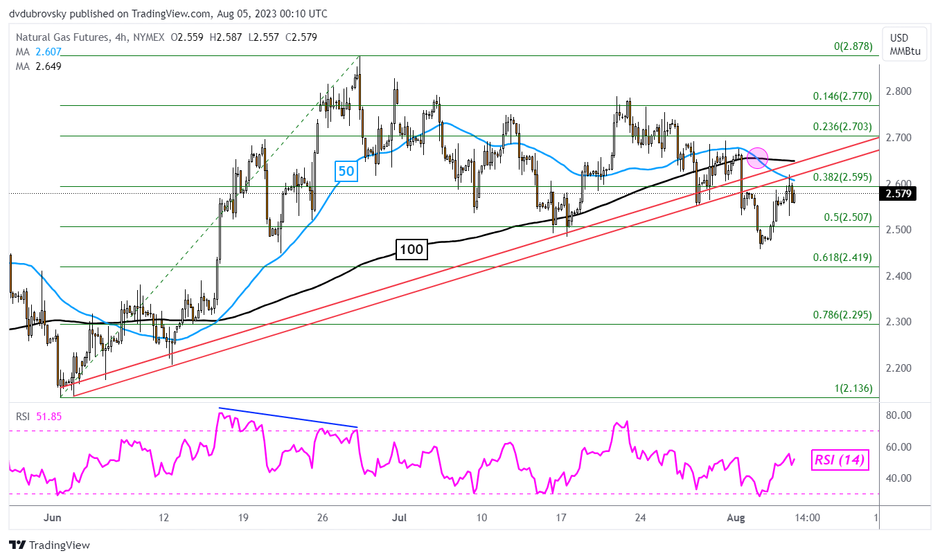Click the USD MMBtu unit box

[903, 43]
